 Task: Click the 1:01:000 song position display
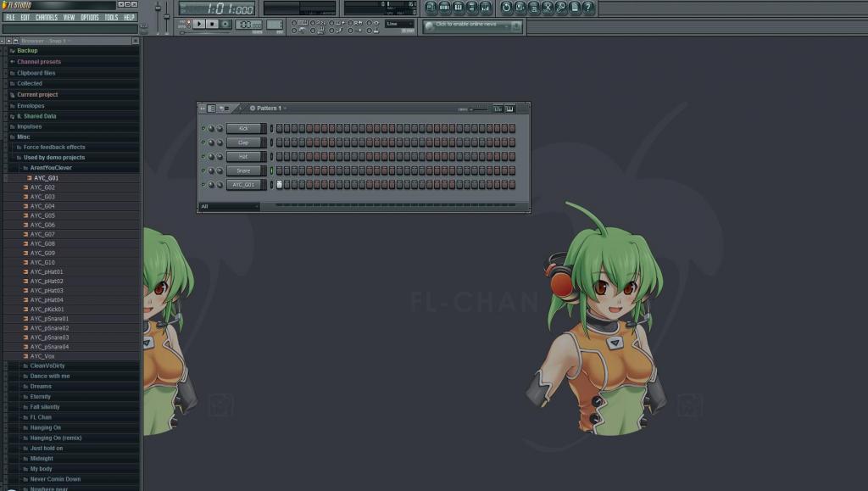217,8
